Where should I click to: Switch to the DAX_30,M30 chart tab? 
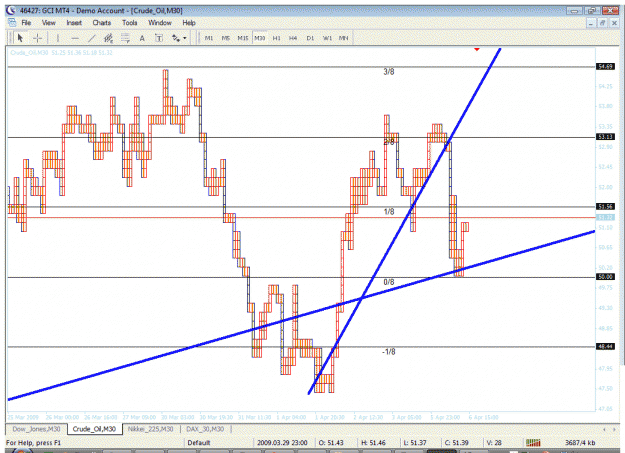[x=205, y=429]
